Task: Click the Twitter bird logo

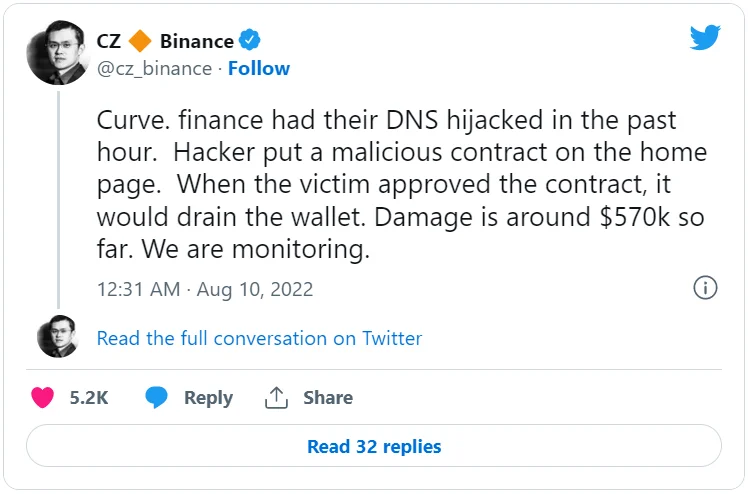Action: pyautogui.click(x=705, y=38)
